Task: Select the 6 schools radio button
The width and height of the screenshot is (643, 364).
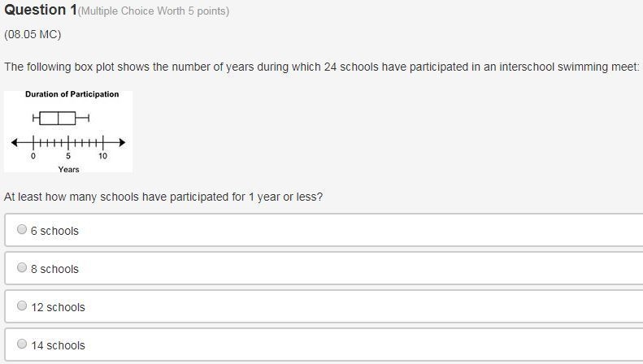Action: pyautogui.click(x=22, y=229)
